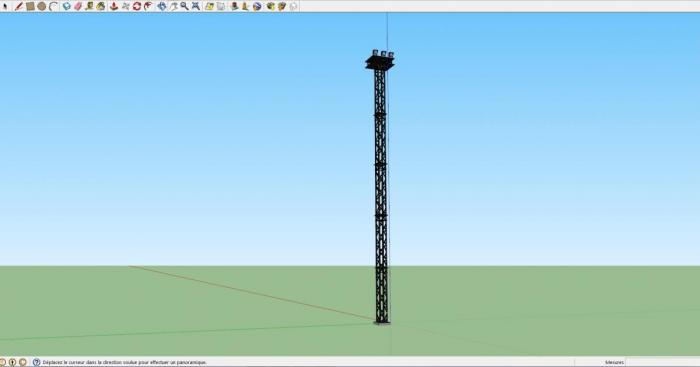The image size is (700, 367).
Task: Select the Line pencil tool
Action: pos(18,6)
